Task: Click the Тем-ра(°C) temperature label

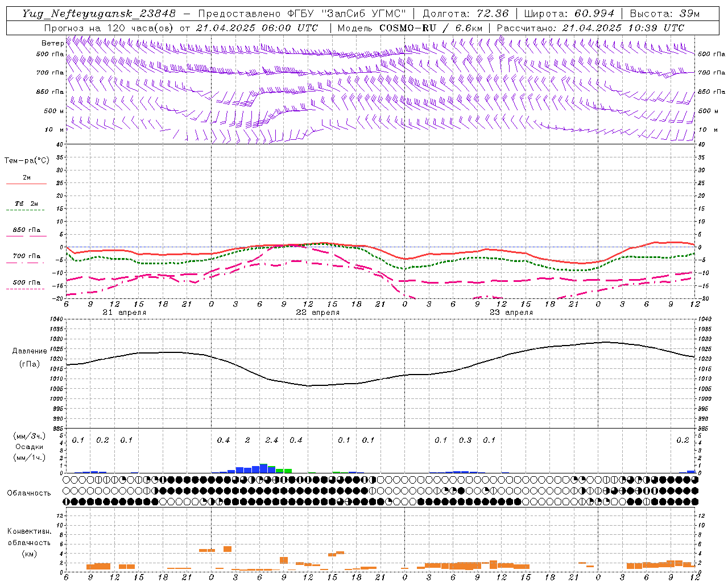Action: (x=27, y=161)
